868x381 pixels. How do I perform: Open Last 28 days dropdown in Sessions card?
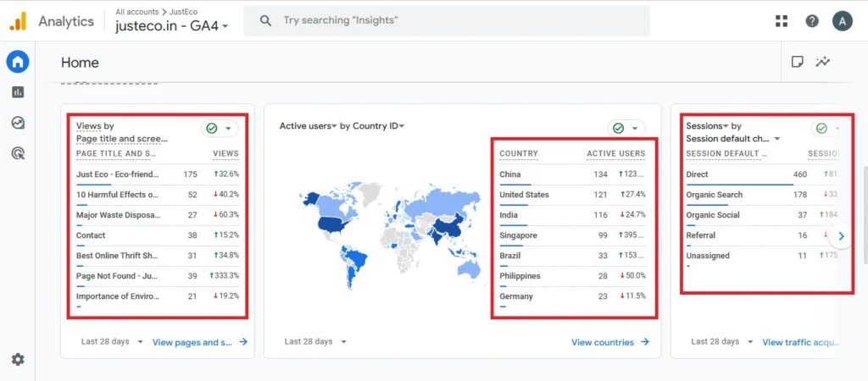point(722,342)
